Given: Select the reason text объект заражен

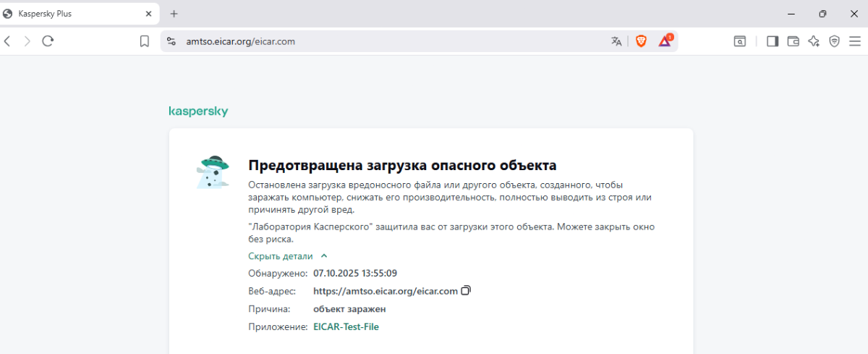Looking at the screenshot, I should point(349,309).
